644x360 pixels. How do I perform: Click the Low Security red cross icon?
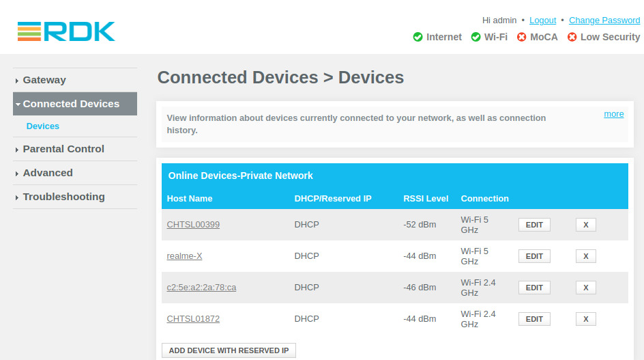[x=572, y=37]
